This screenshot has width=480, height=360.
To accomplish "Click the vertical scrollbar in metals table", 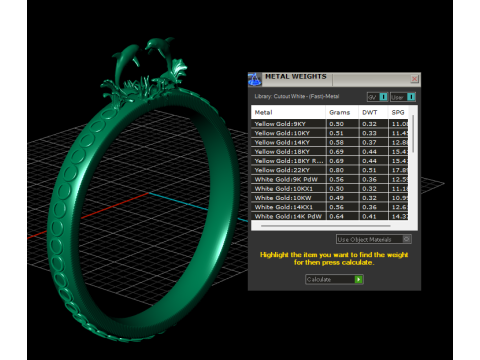I will 413,133.
